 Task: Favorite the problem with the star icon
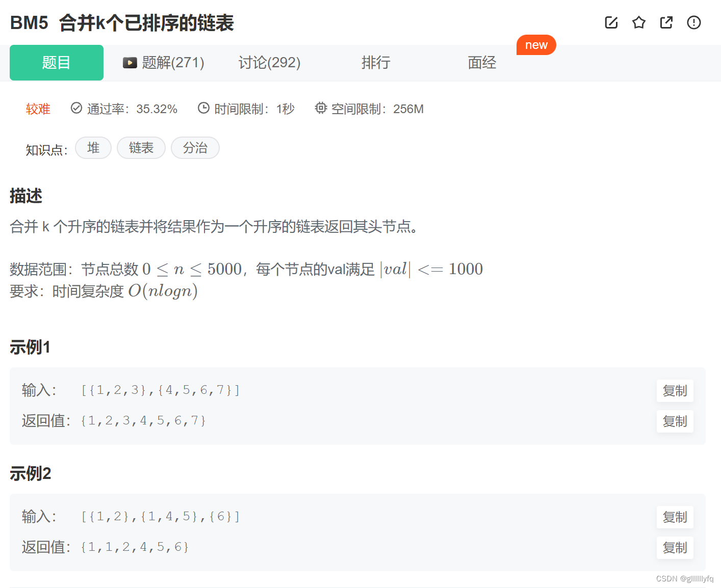tap(638, 22)
